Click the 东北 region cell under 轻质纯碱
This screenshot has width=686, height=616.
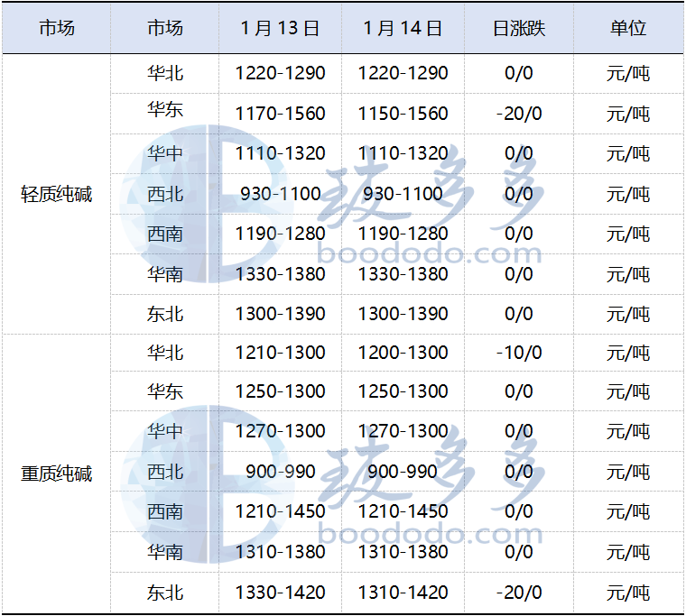coord(165,315)
